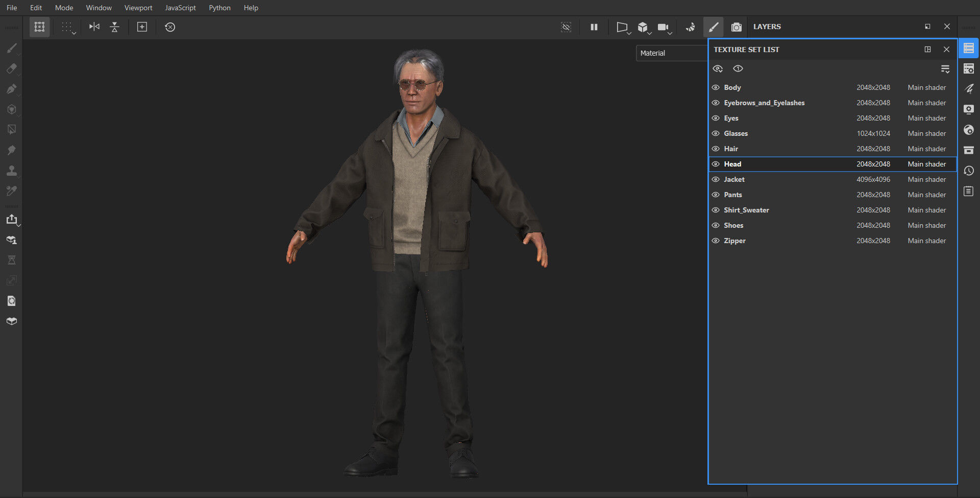Toggle visibility of the Eyes texture set
Viewport: 980px width, 498px height.
click(716, 118)
